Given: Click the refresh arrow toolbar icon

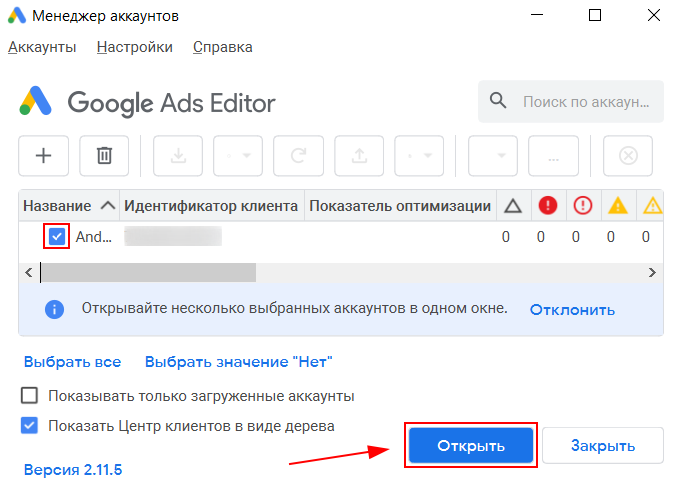Looking at the screenshot, I should (x=298, y=155).
